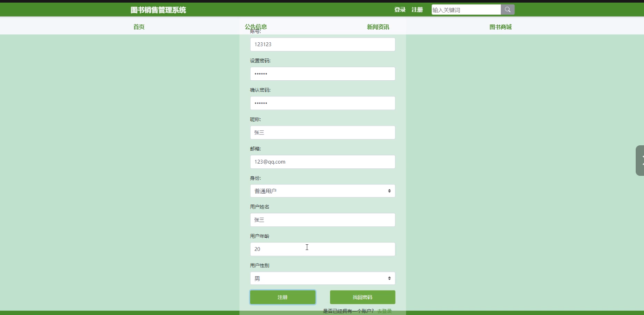Click the search magnifier icon button
The height and width of the screenshot is (315, 644).
(x=507, y=10)
